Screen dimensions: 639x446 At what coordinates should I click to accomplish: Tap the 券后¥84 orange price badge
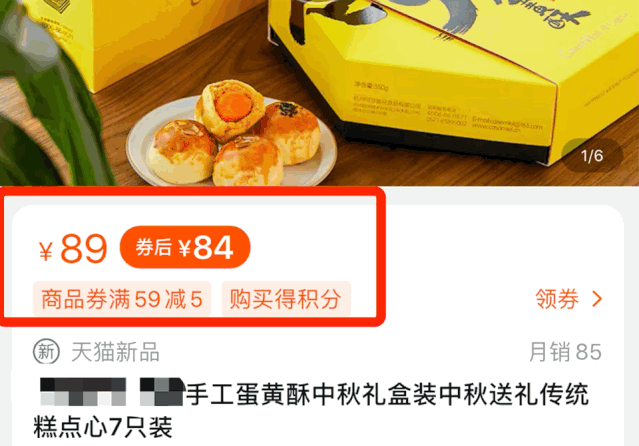click(x=185, y=247)
